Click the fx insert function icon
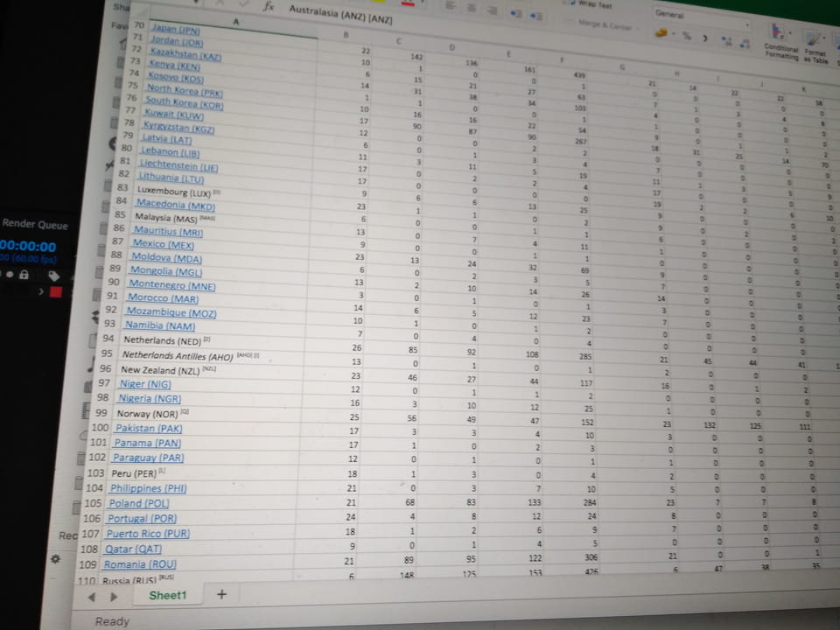This screenshot has width=840, height=630. (269, 7)
